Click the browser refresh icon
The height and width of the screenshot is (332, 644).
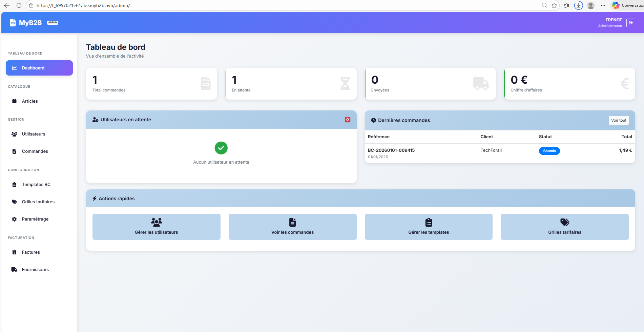click(x=19, y=5)
